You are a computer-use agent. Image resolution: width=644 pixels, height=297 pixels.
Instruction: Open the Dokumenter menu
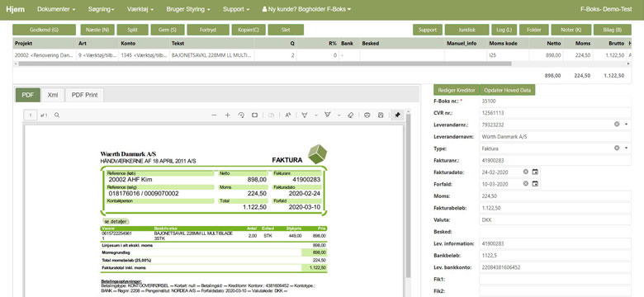point(56,9)
